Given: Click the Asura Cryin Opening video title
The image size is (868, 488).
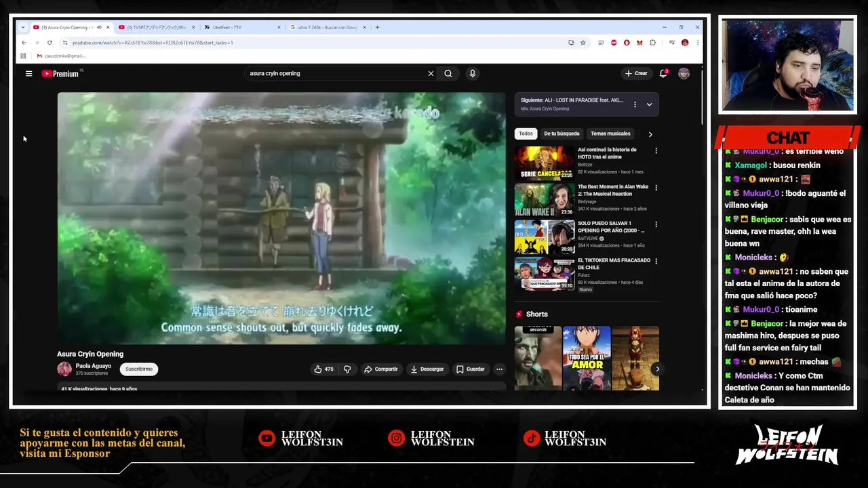Looking at the screenshot, I should coord(90,354).
